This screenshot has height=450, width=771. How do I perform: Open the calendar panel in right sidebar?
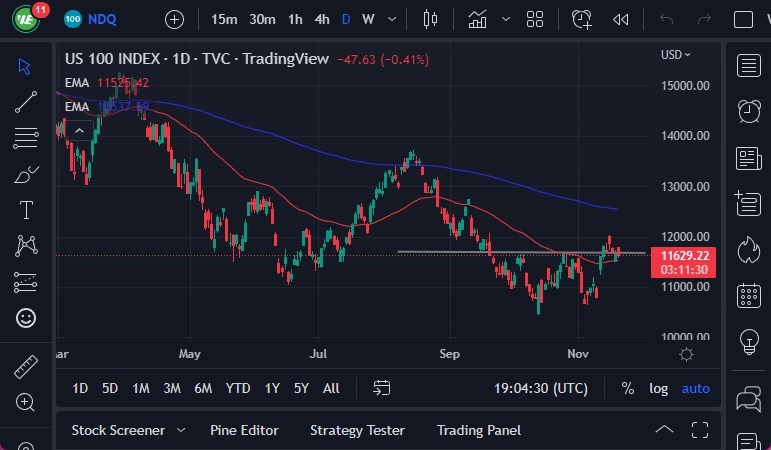pyautogui.click(x=748, y=296)
